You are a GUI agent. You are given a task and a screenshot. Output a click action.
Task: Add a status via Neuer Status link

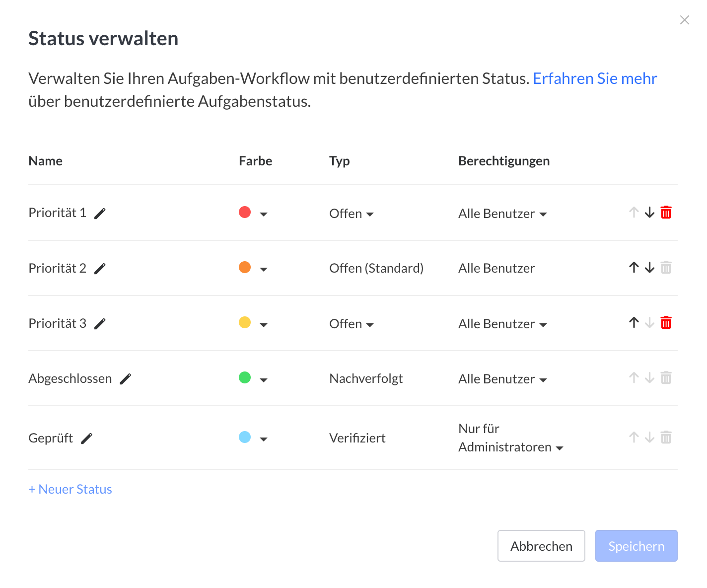[71, 489]
